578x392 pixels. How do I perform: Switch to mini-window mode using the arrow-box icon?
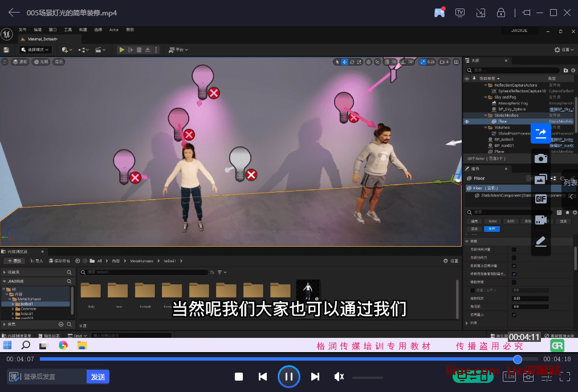(481, 13)
